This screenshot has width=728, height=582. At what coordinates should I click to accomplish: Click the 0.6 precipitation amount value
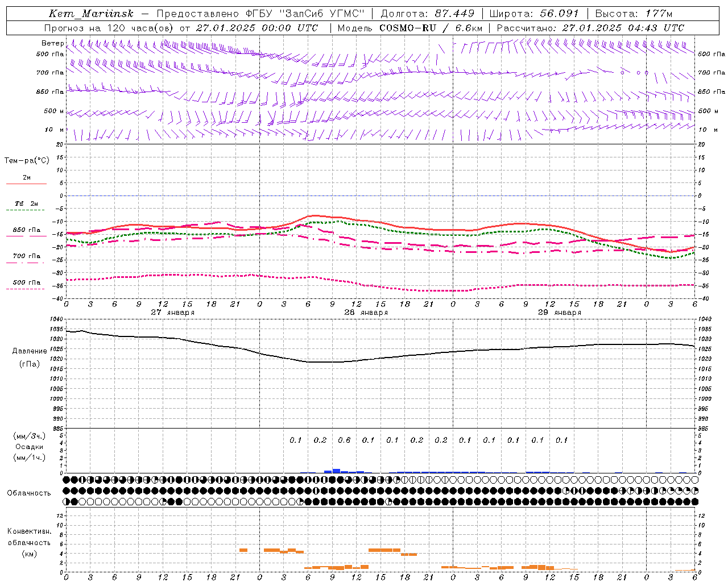[344, 440]
